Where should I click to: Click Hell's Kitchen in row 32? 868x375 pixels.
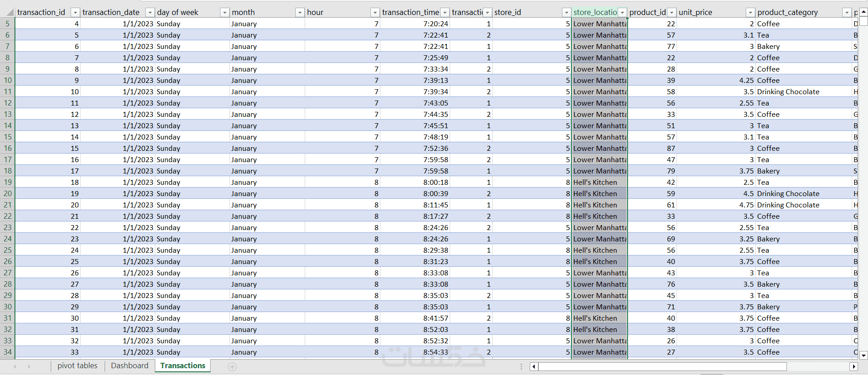599,329
